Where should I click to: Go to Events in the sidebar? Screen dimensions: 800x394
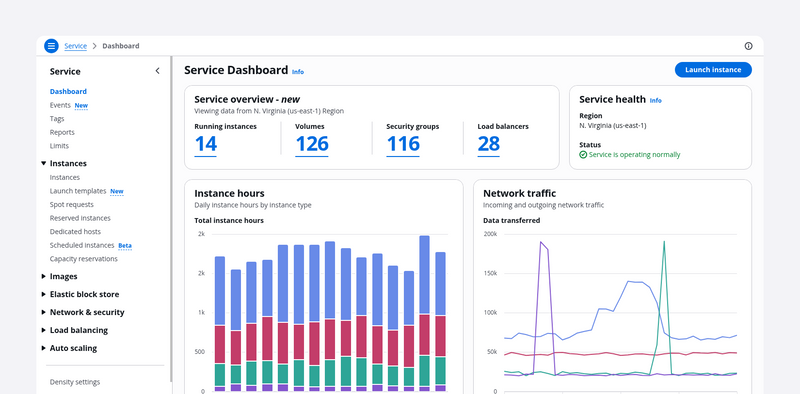pos(60,105)
